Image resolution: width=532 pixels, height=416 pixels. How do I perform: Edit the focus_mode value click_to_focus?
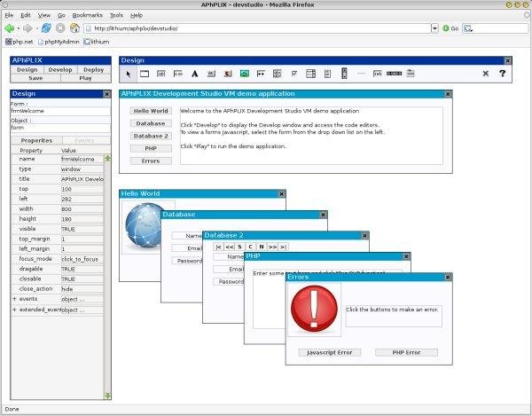82,259
